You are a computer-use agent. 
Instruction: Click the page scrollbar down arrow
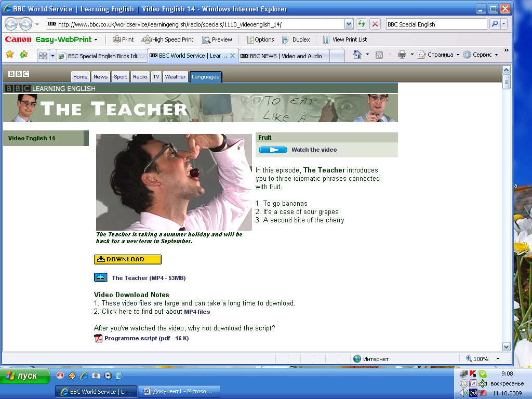[x=506, y=347]
